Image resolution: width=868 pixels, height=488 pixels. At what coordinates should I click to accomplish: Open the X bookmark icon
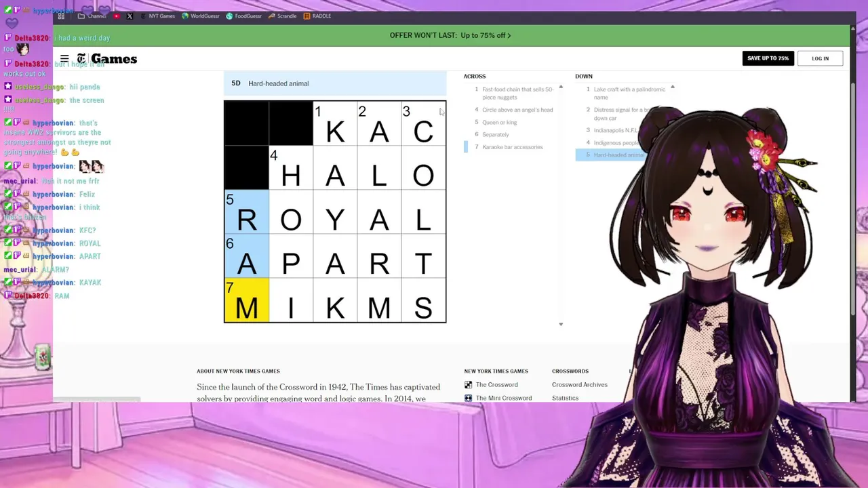point(130,16)
